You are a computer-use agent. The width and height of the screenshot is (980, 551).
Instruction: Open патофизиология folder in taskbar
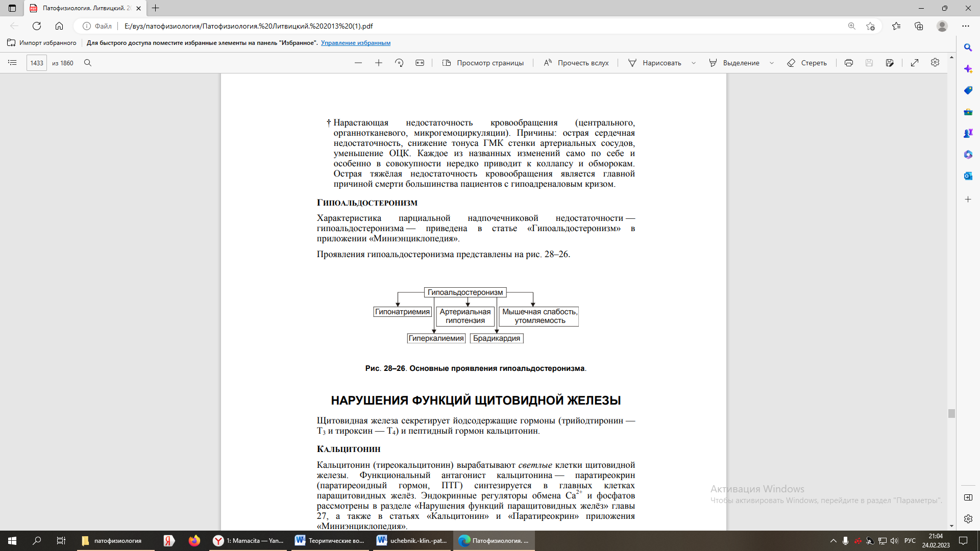pos(116,541)
